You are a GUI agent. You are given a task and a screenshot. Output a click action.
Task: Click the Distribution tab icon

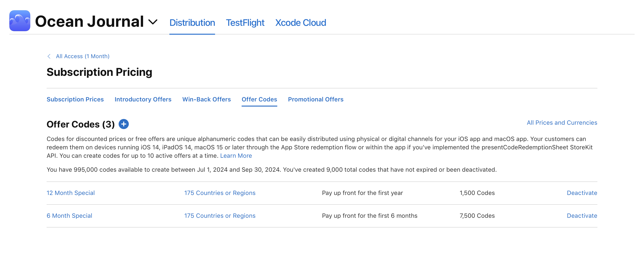(x=192, y=23)
